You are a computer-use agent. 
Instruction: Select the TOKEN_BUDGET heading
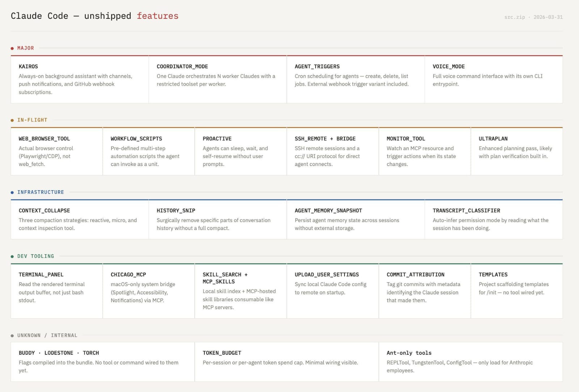point(222,353)
